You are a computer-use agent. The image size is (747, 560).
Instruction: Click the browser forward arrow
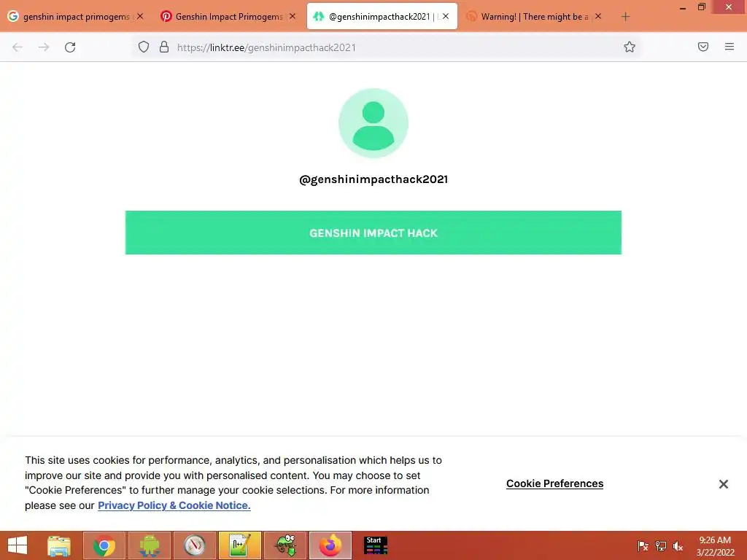44,47
